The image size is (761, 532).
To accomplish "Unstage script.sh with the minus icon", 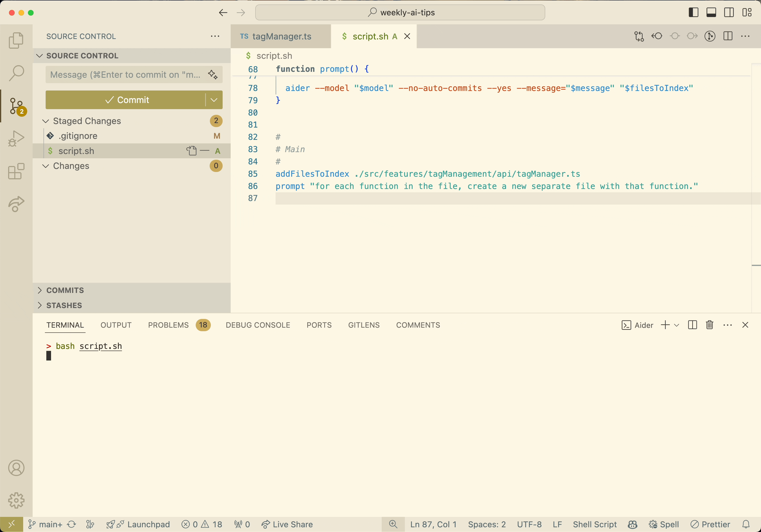I will pyautogui.click(x=205, y=151).
